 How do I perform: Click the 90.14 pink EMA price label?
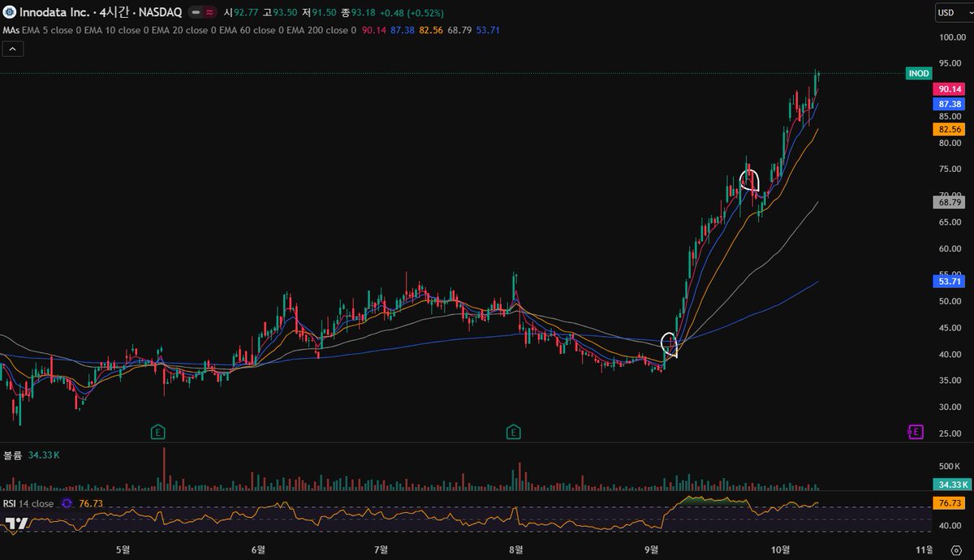[x=950, y=88]
